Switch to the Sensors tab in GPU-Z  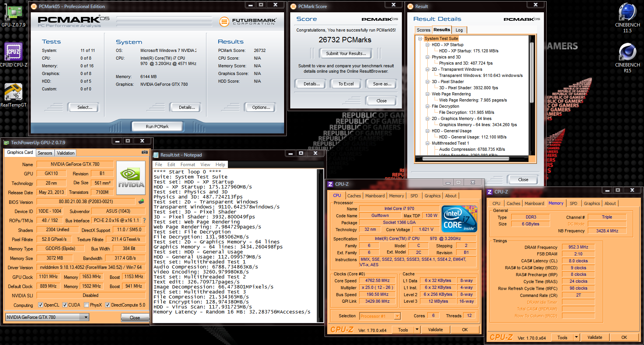tap(45, 153)
